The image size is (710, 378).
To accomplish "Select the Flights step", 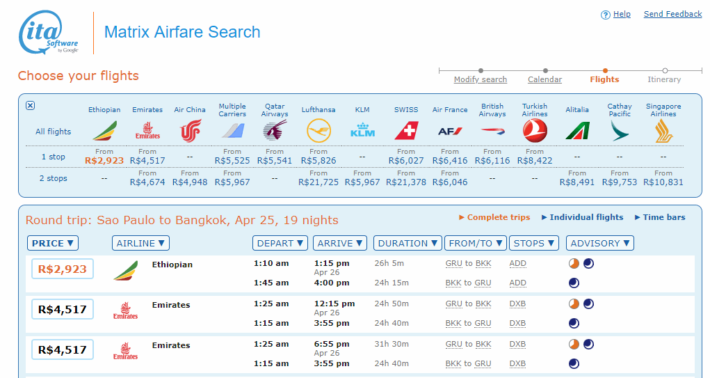I will pyautogui.click(x=604, y=79).
